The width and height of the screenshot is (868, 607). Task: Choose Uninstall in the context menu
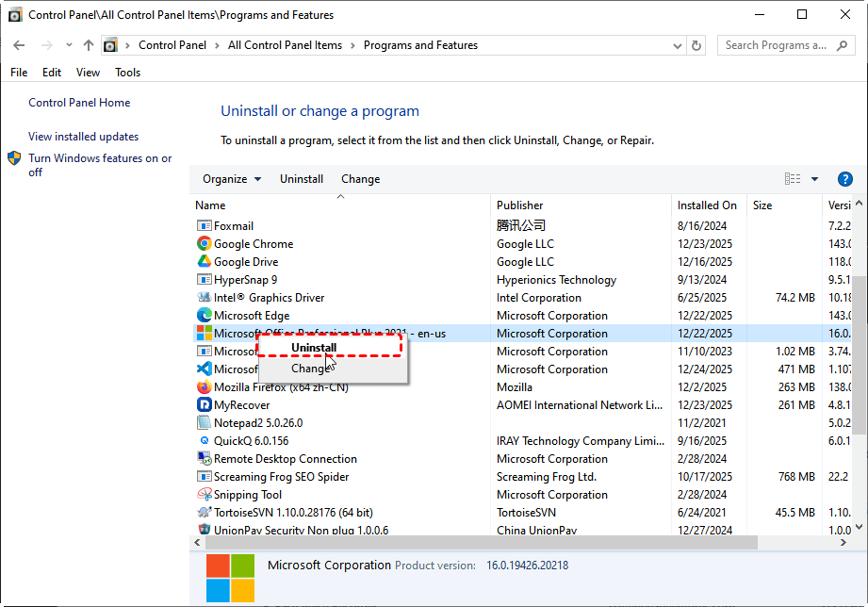coord(314,347)
